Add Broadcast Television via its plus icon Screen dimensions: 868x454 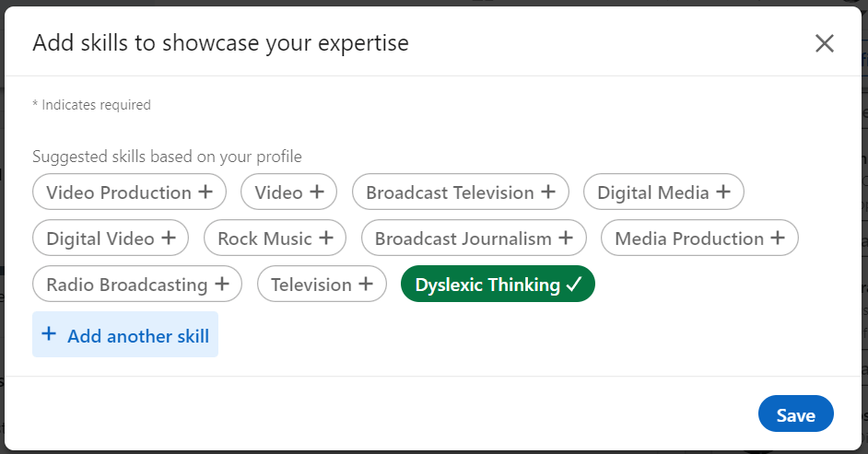point(548,192)
